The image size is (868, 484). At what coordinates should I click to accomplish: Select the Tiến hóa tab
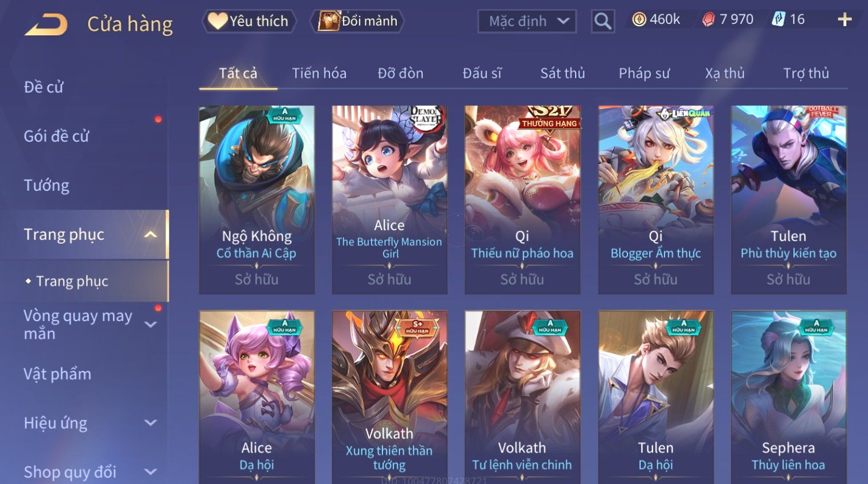319,73
